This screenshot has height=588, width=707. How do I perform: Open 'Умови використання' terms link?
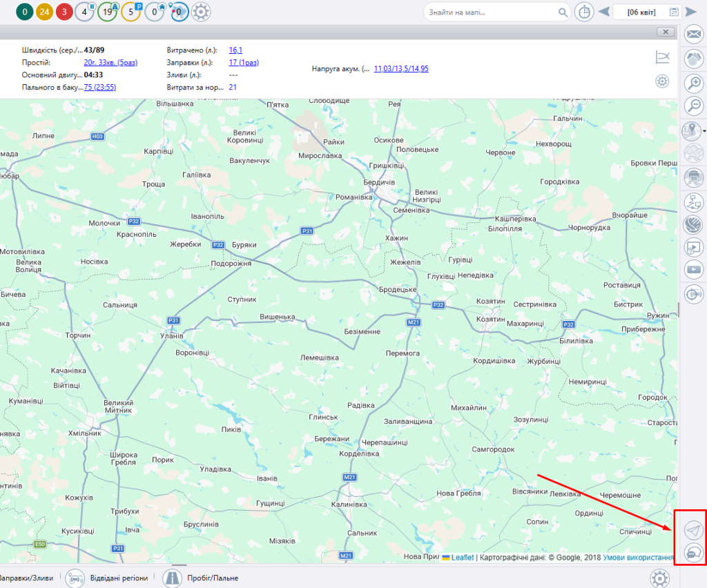[638, 558]
